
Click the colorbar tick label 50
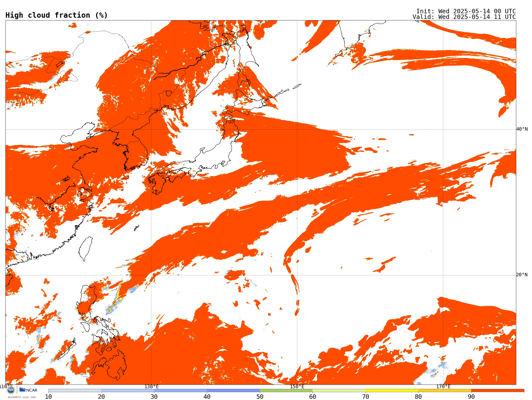click(x=260, y=397)
